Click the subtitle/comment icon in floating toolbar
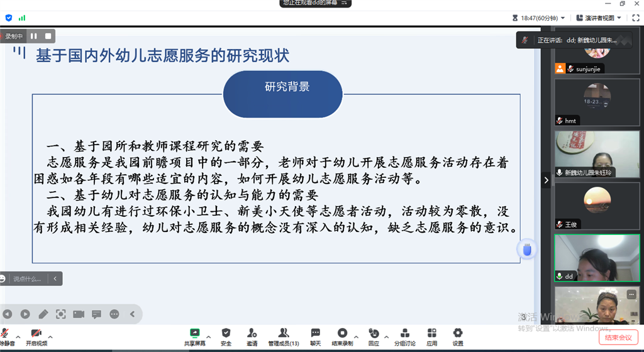This screenshot has width=644, height=352. click(x=96, y=314)
